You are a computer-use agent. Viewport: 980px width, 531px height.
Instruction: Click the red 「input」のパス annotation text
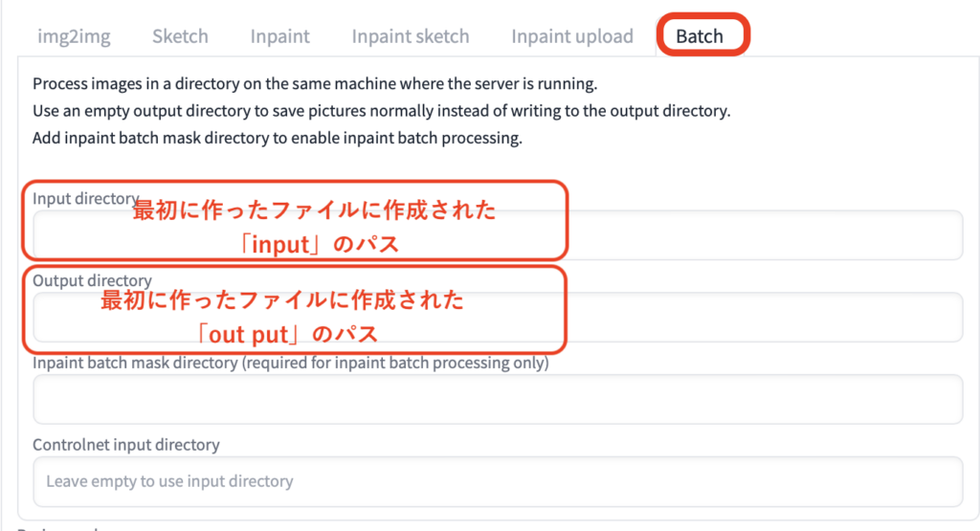[x=320, y=245]
